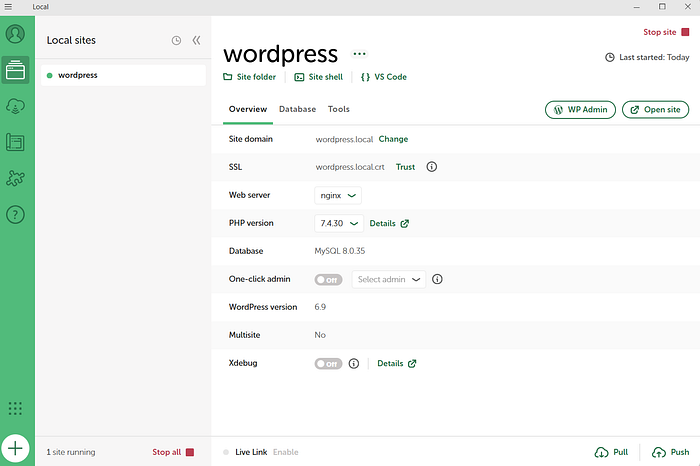Toggle One-click admin switch

[328, 280]
